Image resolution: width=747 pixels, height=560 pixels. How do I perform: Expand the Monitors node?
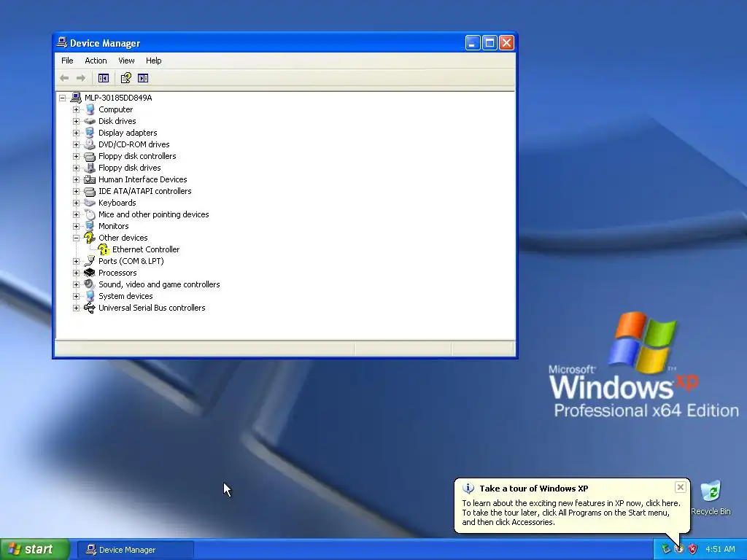[x=76, y=226]
